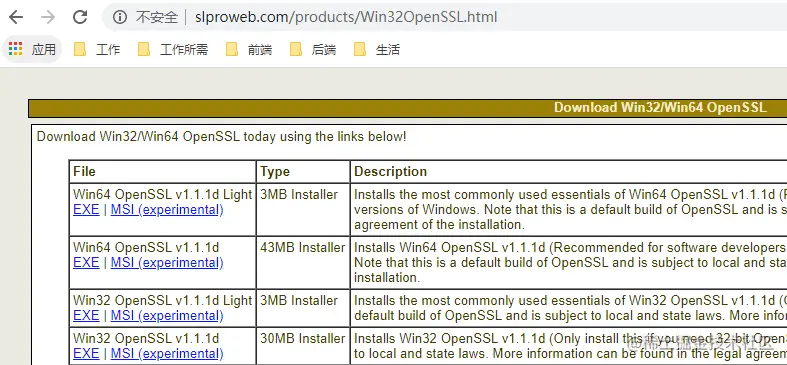Click the 不安全 security warning label
787x365 pixels.
[x=157, y=17]
